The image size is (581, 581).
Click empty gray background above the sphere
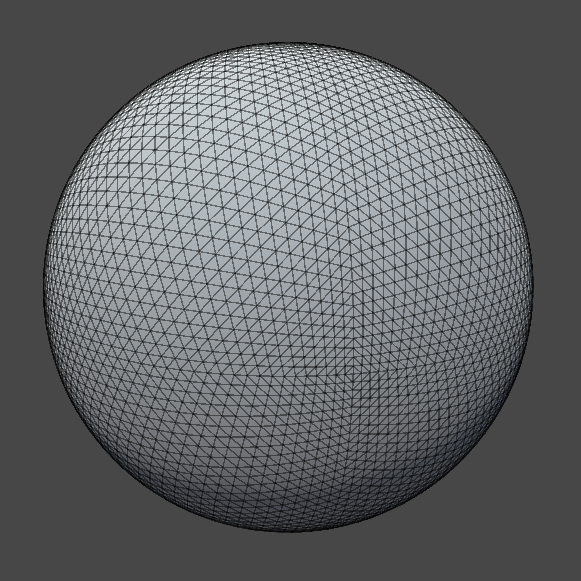coord(289,20)
